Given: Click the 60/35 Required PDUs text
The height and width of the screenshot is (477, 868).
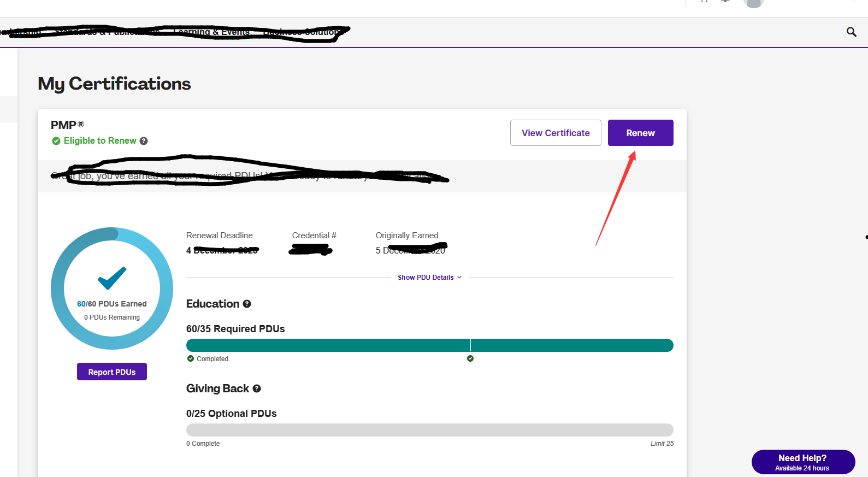Looking at the screenshot, I should (235, 329).
